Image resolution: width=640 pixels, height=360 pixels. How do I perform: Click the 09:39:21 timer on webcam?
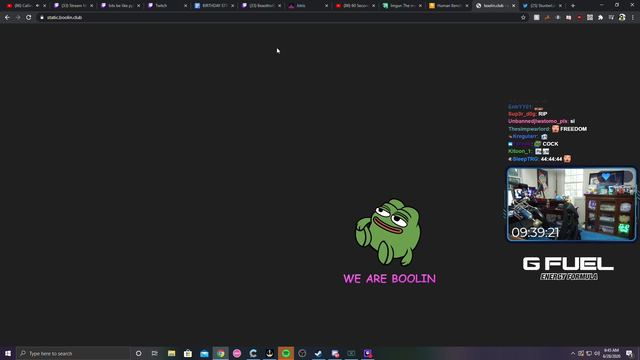tap(535, 232)
